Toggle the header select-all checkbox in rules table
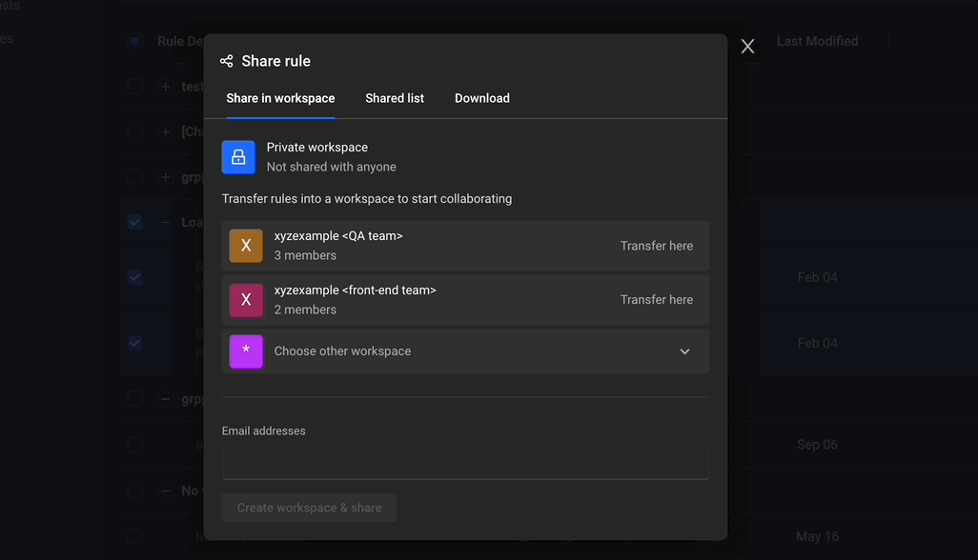The image size is (978, 560). point(134,41)
